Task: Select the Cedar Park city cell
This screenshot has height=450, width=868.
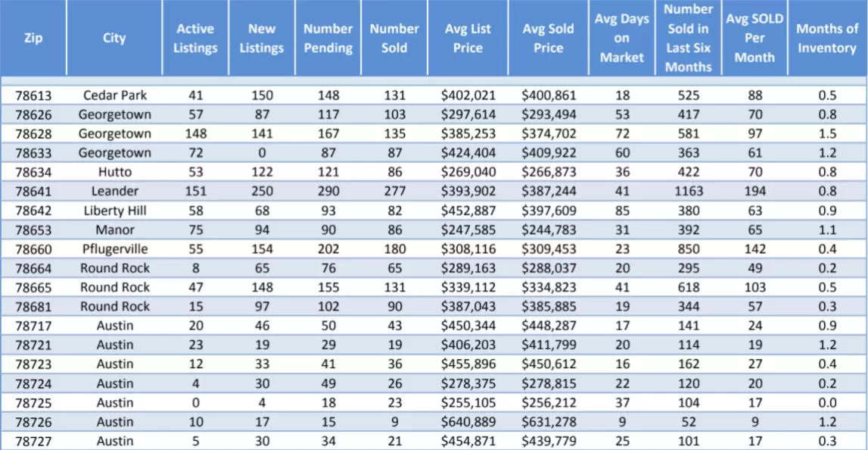Action: (115, 95)
